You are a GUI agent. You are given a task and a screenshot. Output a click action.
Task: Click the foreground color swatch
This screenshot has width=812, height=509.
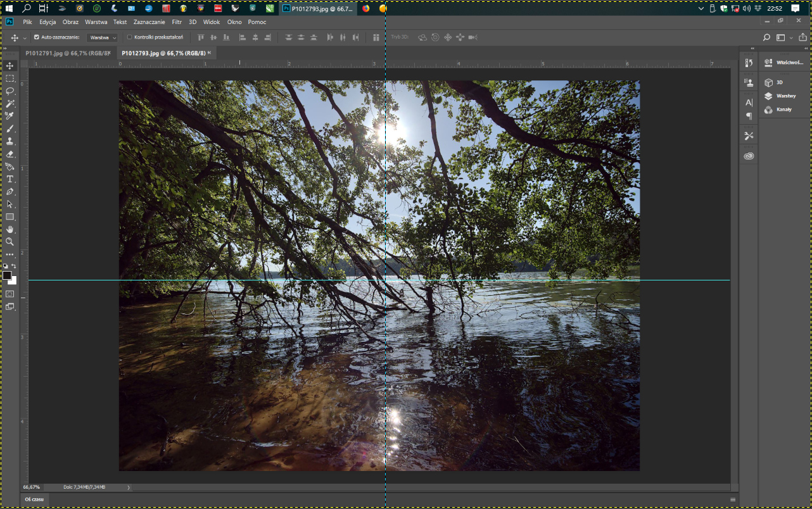click(x=8, y=276)
